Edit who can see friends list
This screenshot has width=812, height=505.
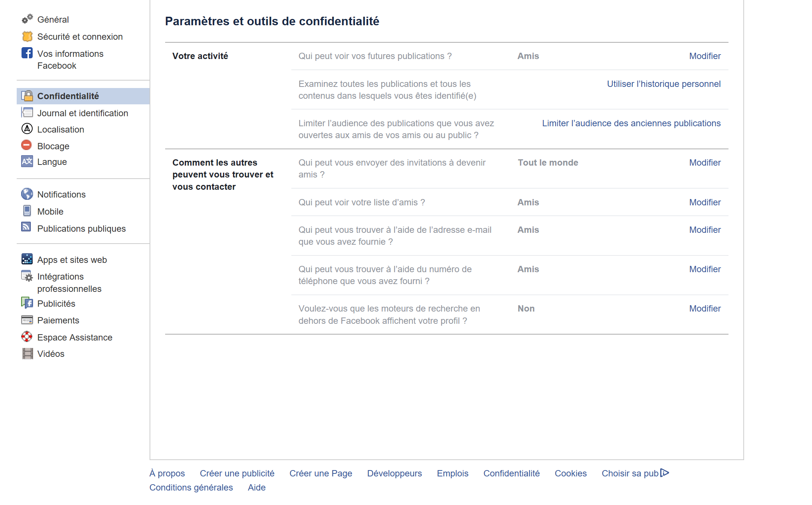click(x=704, y=202)
